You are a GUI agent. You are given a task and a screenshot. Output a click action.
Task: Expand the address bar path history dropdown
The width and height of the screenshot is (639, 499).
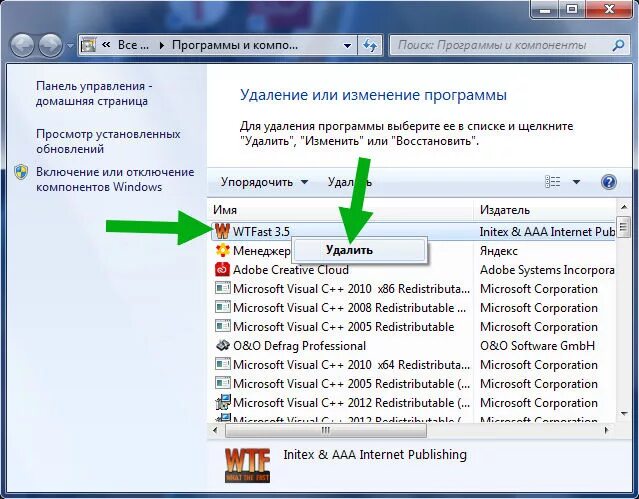[x=348, y=45]
